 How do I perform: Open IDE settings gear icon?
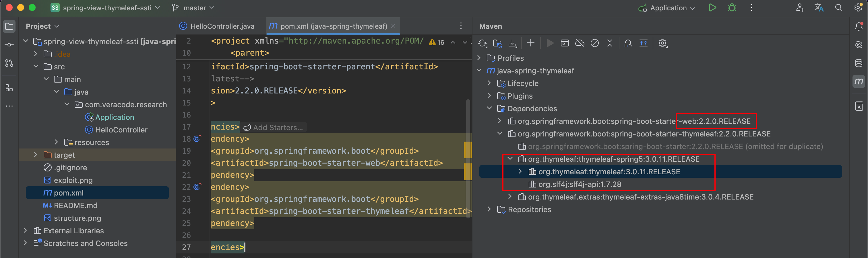[x=858, y=8]
